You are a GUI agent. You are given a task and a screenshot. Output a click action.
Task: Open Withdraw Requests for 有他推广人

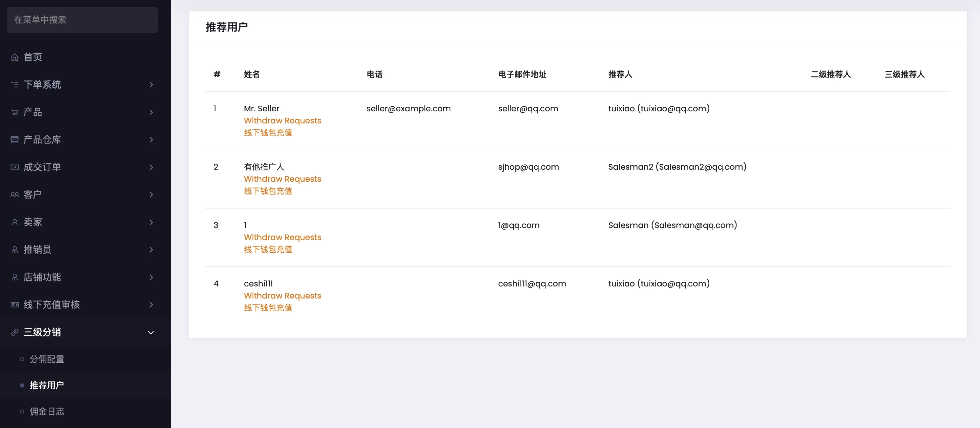282,179
